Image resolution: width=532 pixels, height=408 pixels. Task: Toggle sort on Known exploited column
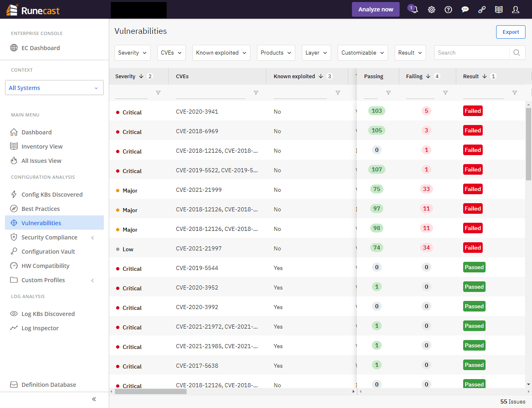294,76
